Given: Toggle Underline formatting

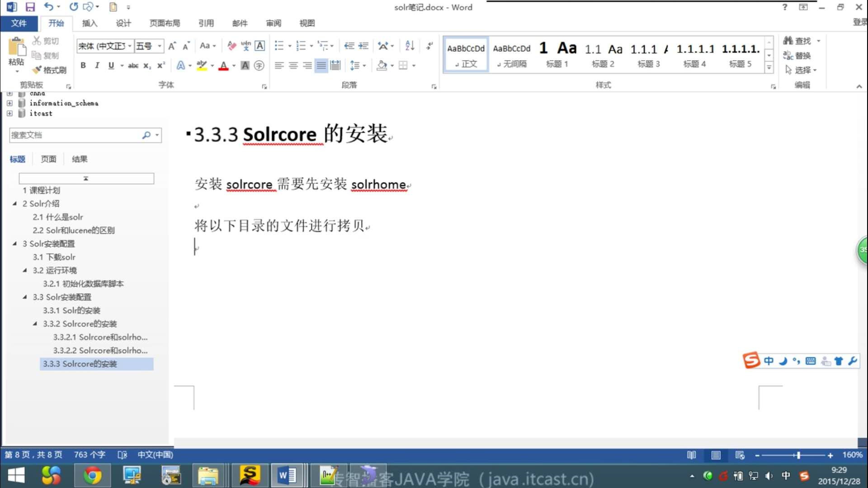Looking at the screenshot, I should tap(111, 66).
